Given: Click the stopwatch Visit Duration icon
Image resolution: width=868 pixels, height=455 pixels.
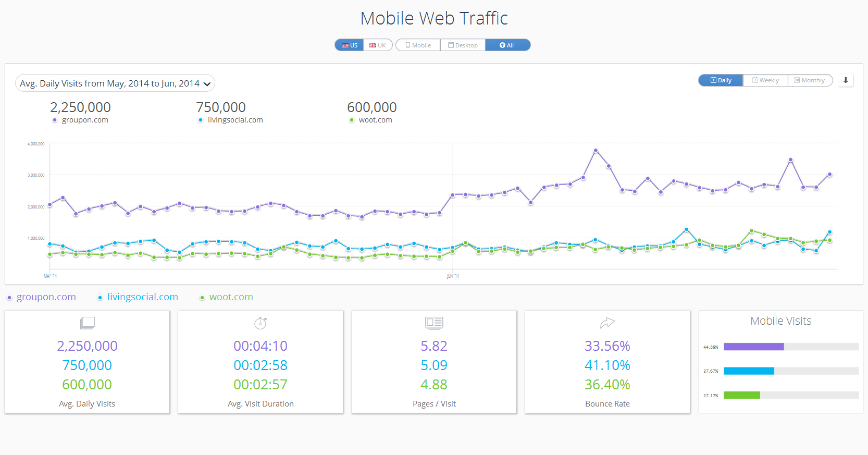Looking at the screenshot, I should pyautogui.click(x=261, y=323).
